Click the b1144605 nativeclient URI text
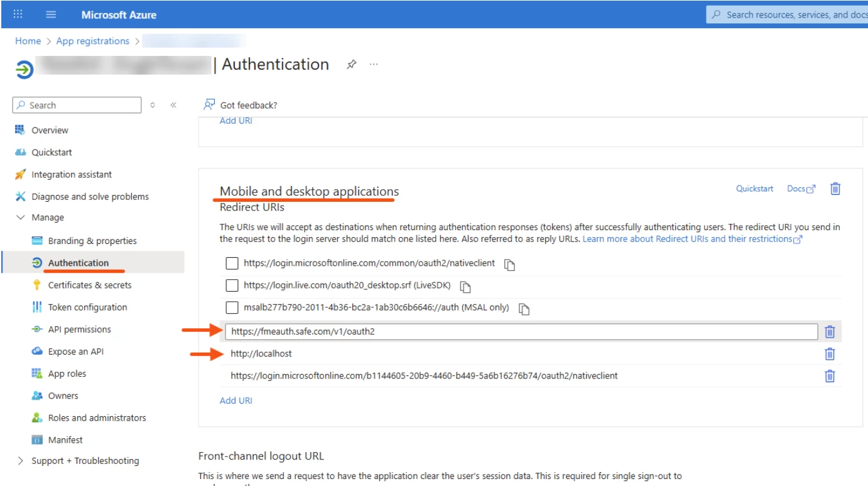 [424, 376]
